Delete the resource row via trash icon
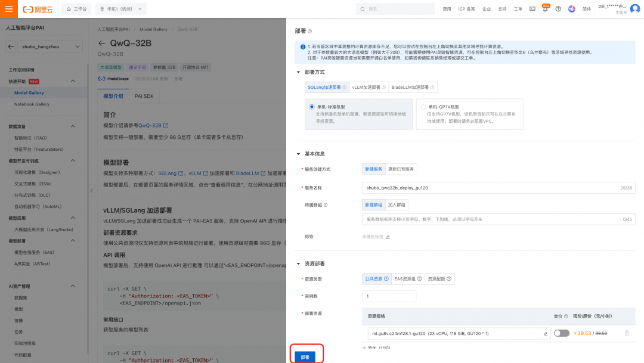 [627, 333]
